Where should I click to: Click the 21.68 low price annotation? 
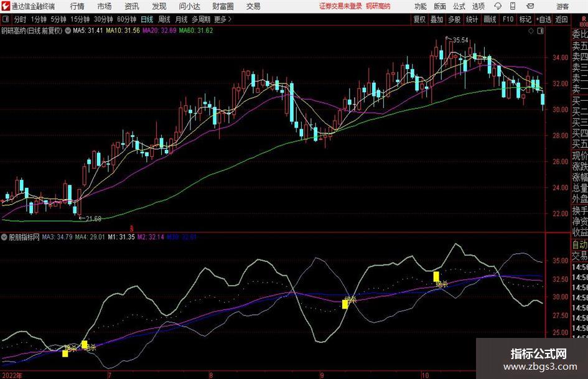point(93,219)
